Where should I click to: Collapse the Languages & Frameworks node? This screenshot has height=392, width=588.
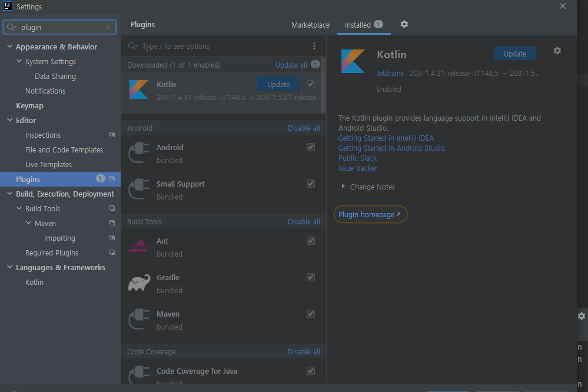[10, 267]
